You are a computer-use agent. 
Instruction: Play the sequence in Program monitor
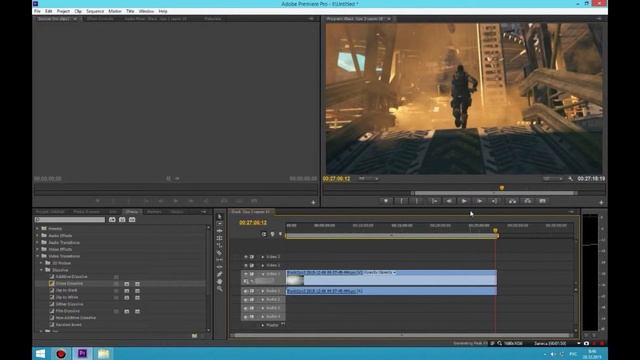pyautogui.click(x=464, y=201)
